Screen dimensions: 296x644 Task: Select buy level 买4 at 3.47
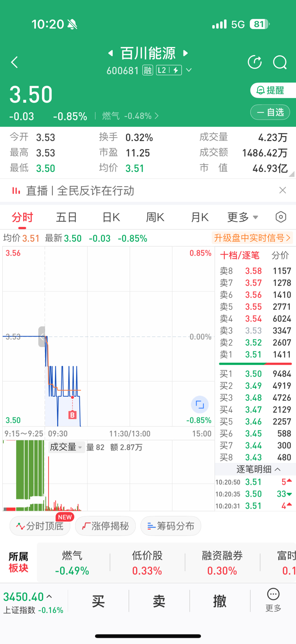click(255, 410)
